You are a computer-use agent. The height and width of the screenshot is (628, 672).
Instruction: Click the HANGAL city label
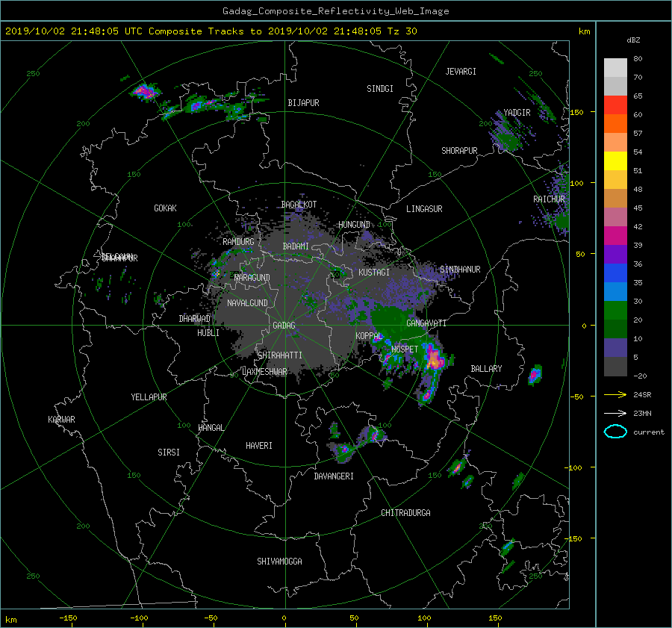click(211, 428)
